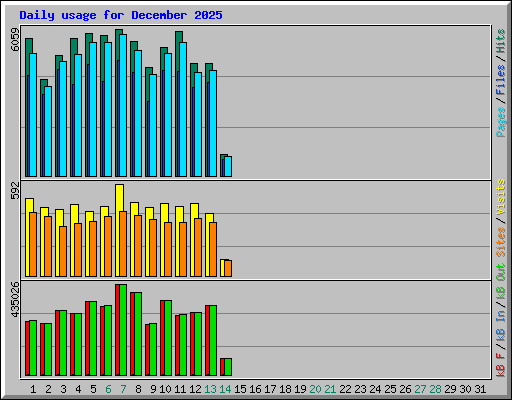Click the 'Hits' legend label
Viewport: 512px width, 400px height.
tap(501, 41)
